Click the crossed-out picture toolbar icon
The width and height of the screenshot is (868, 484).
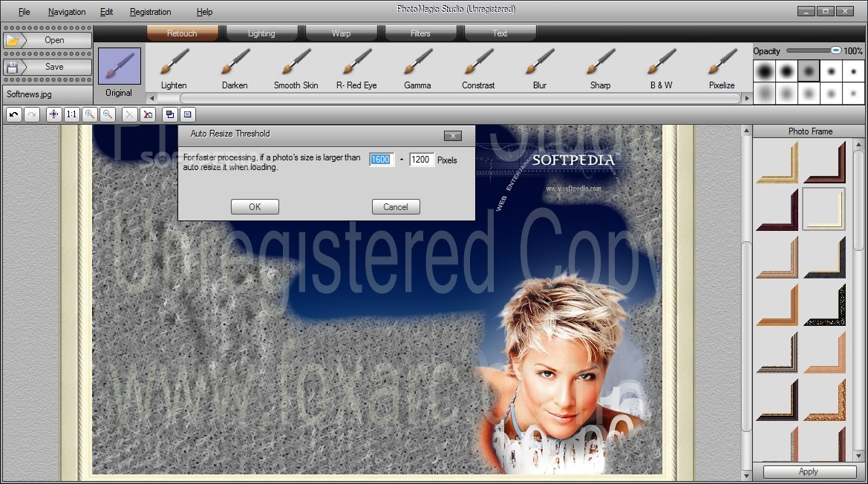(148, 114)
